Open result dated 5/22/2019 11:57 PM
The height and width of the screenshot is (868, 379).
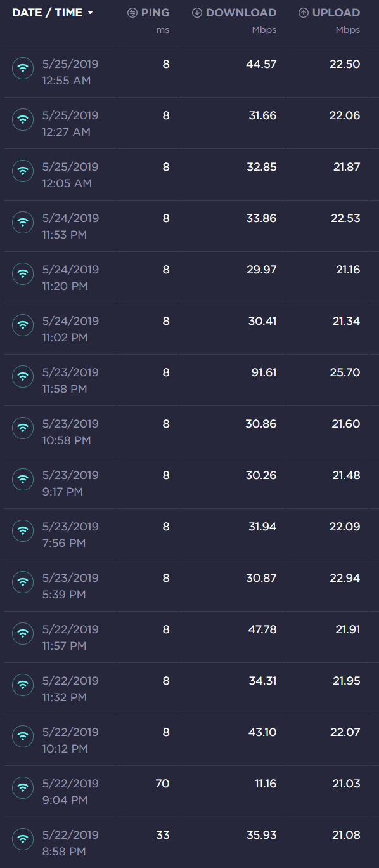(x=189, y=637)
